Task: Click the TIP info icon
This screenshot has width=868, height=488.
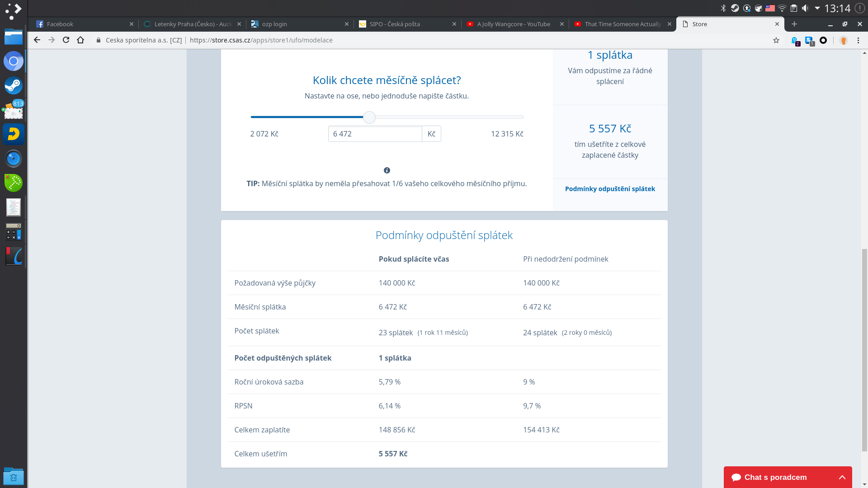Action: pos(387,170)
